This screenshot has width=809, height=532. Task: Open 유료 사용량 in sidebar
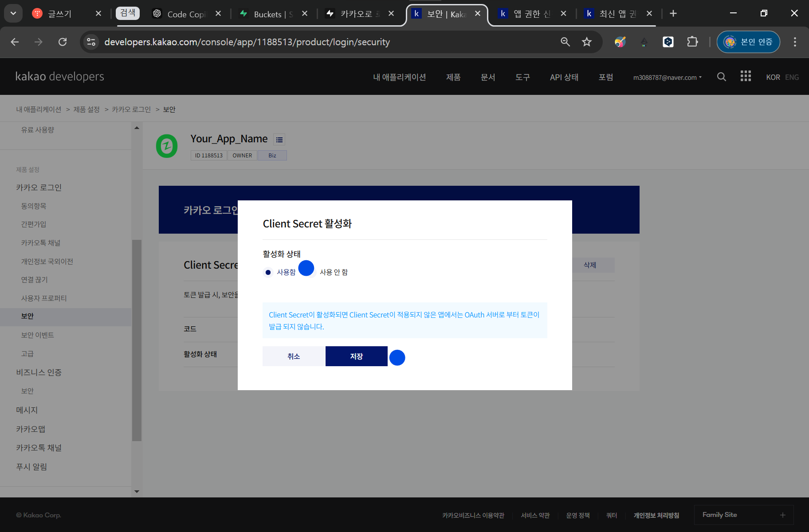tap(38, 130)
